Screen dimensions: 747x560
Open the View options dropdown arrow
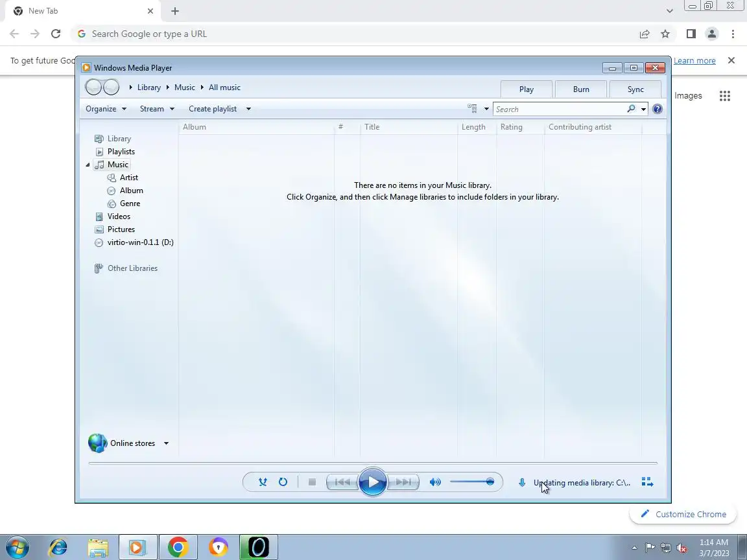[x=486, y=109]
